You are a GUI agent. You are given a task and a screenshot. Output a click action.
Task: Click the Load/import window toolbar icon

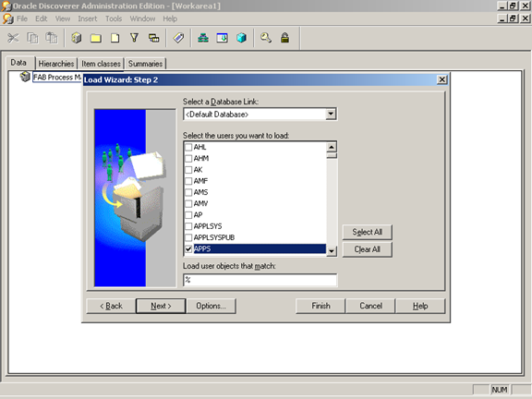point(223,38)
